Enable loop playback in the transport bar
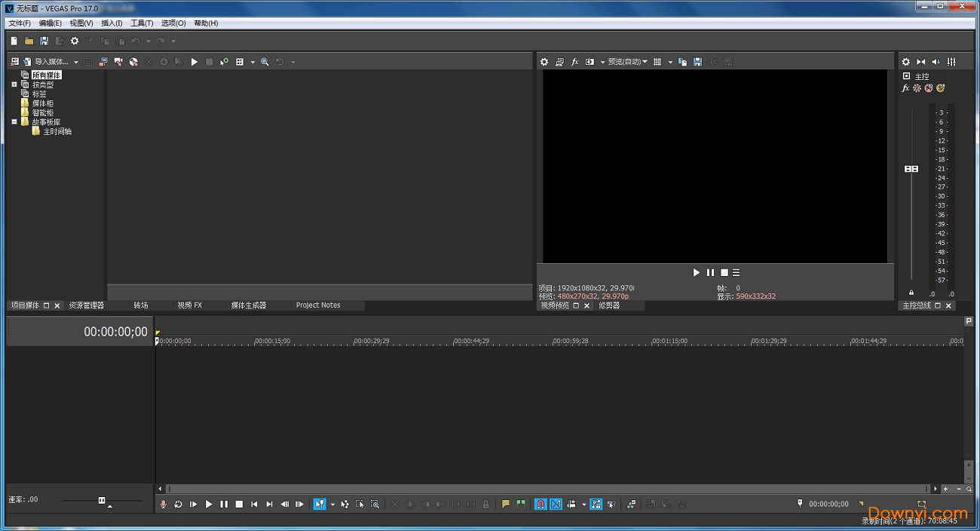Screen dimensions: 980x531 178,503
